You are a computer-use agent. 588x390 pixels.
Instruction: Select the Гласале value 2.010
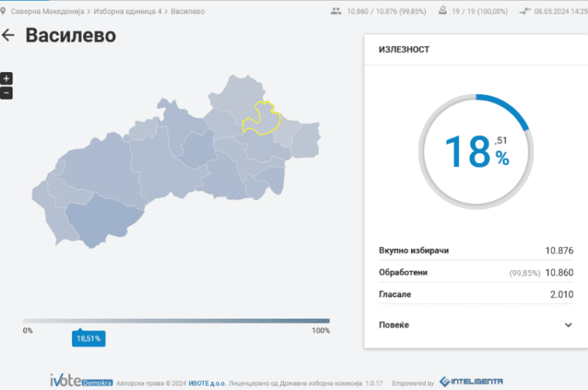click(562, 295)
